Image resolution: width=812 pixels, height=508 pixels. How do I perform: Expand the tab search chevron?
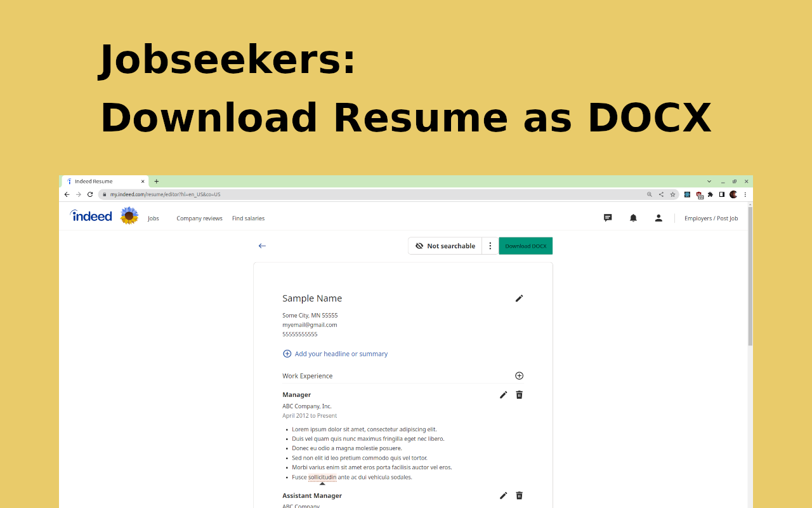tap(709, 181)
